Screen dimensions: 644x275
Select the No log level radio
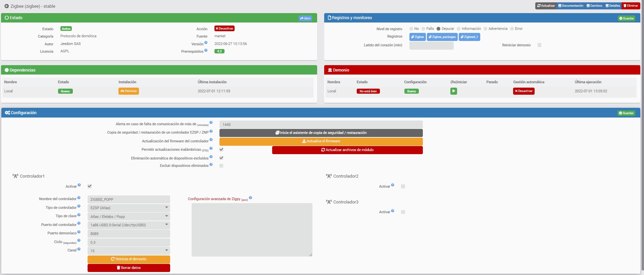(411, 29)
